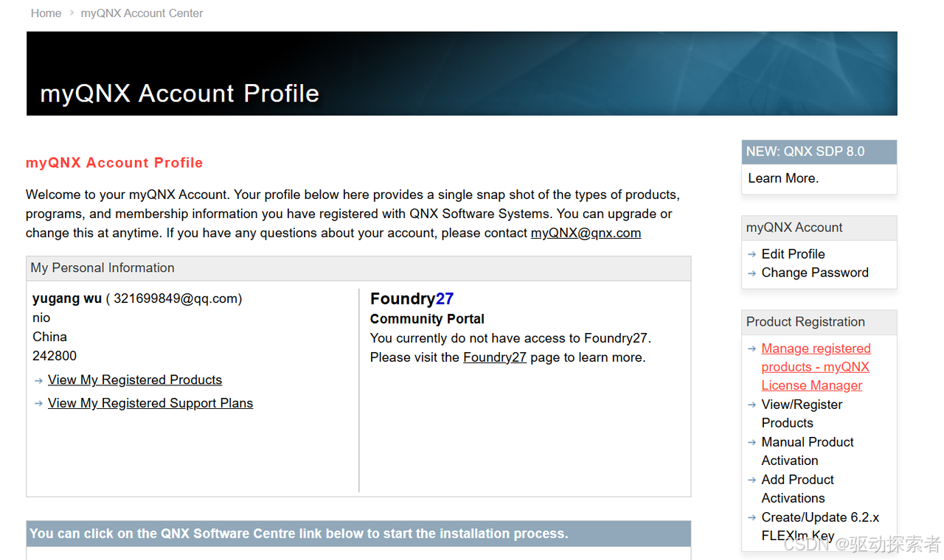Click the Product Registration sidebar header
Screen dimensions: 944x560
(x=819, y=322)
